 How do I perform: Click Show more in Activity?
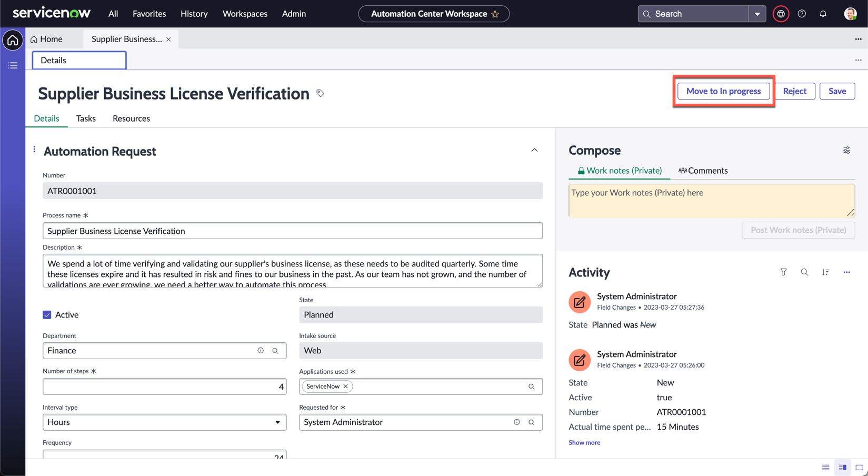pyautogui.click(x=584, y=443)
